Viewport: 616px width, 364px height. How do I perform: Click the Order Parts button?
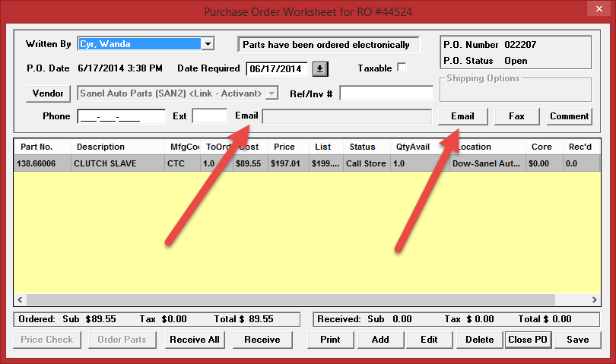pyautogui.click(x=122, y=340)
